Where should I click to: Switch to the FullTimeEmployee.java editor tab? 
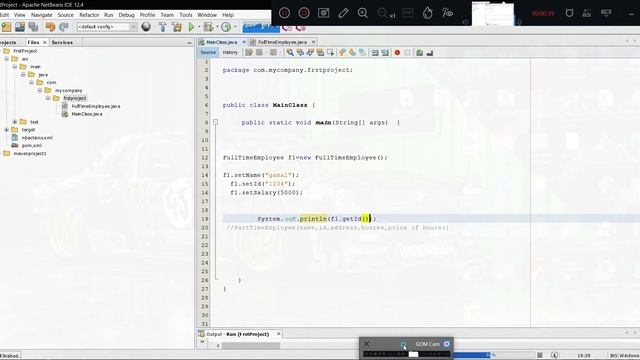click(282, 42)
